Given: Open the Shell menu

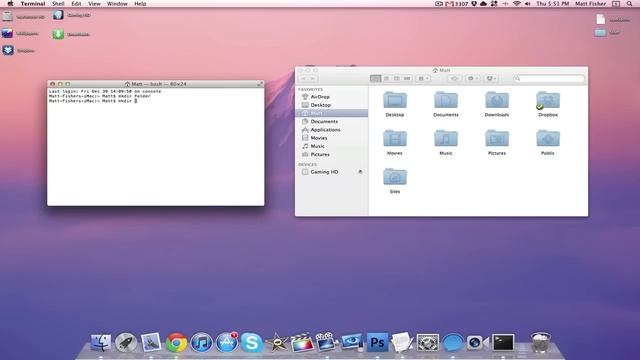Looking at the screenshot, I should (x=58, y=4).
